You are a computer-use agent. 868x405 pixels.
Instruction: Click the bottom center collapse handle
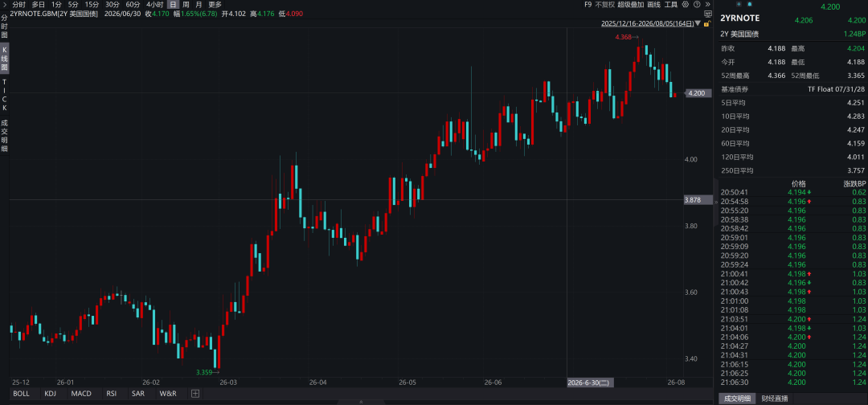(362, 402)
